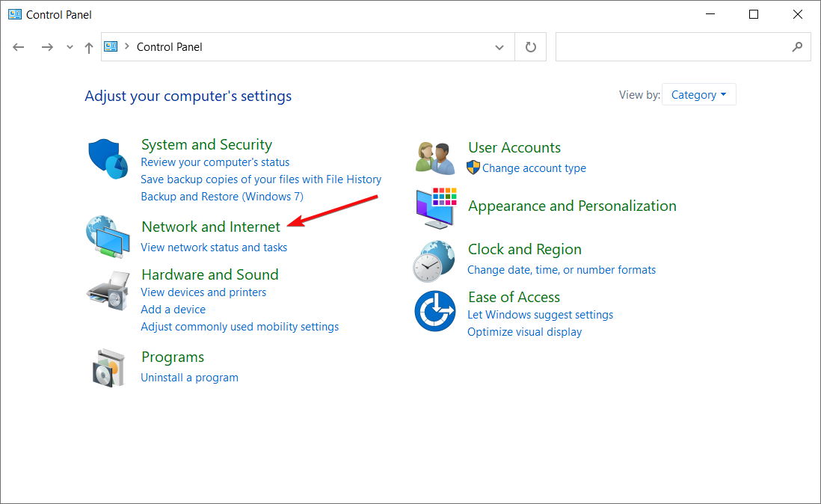Navigate back with the back arrow
This screenshot has width=821, height=504.
pos(19,47)
